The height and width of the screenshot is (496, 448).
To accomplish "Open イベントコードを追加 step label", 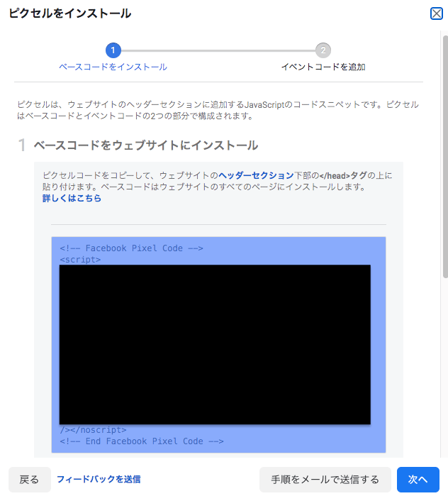I will click(x=323, y=67).
